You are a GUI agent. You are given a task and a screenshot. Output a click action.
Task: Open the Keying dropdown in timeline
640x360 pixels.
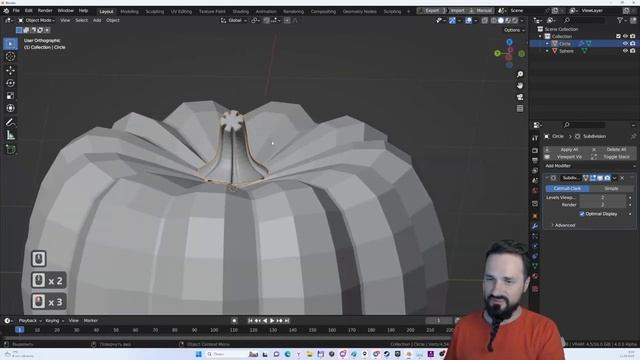[x=54, y=321]
